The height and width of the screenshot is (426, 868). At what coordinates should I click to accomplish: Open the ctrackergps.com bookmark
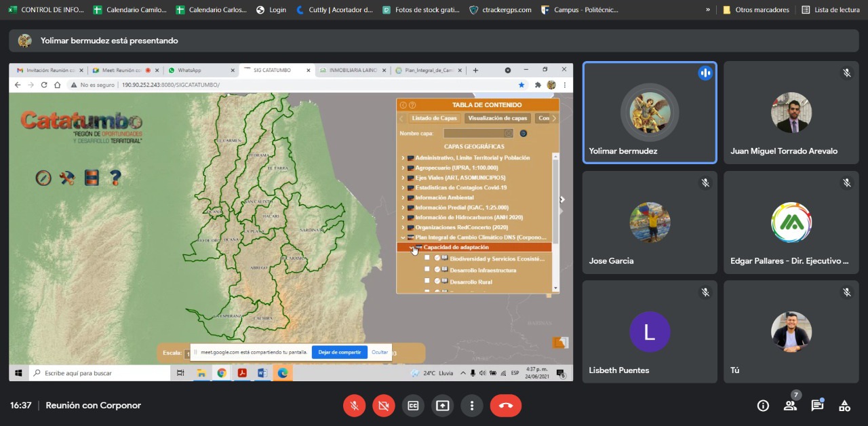point(500,9)
